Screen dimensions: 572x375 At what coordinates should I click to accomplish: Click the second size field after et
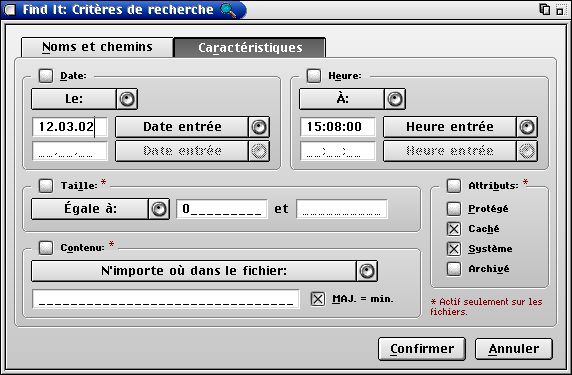point(342,209)
